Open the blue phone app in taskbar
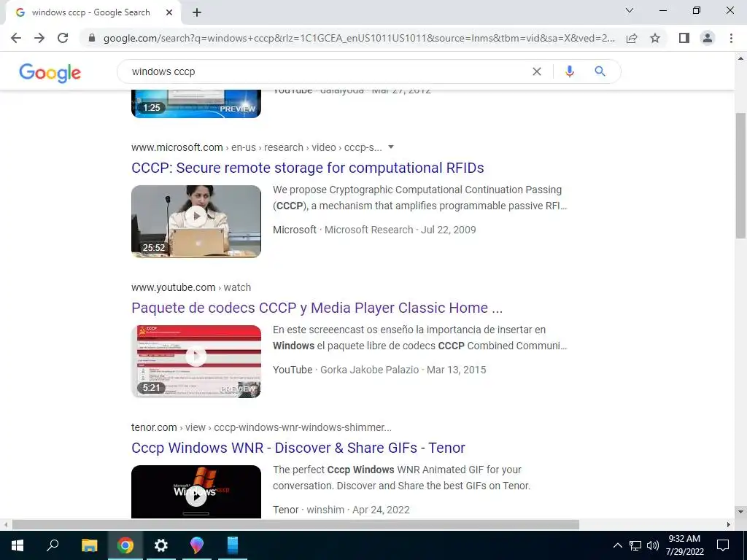 click(x=233, y=545)
